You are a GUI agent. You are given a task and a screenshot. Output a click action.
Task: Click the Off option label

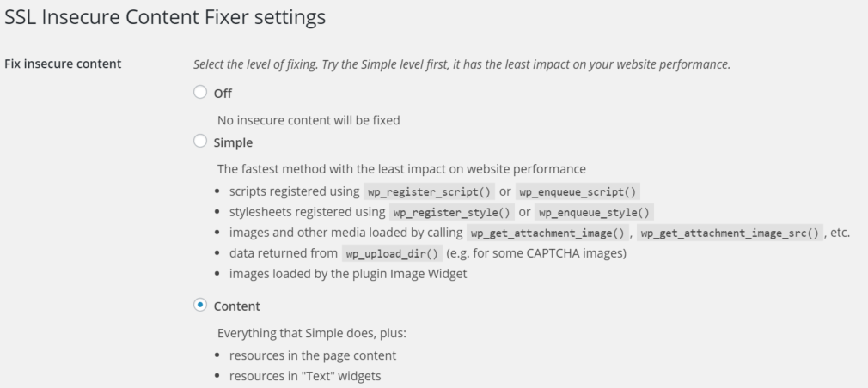point(223,94)
